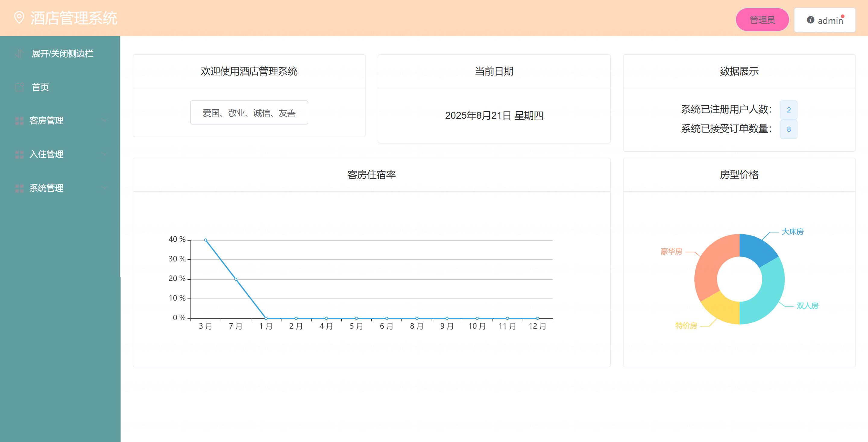Click the 12月 data point on line chart
Image resolution: width=868 pixels, height=442 pixels.
[537, 318]
